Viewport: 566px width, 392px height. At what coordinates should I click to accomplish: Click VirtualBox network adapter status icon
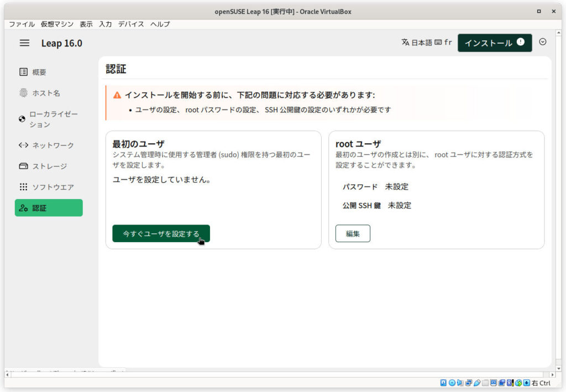click(x=469, y=383)
